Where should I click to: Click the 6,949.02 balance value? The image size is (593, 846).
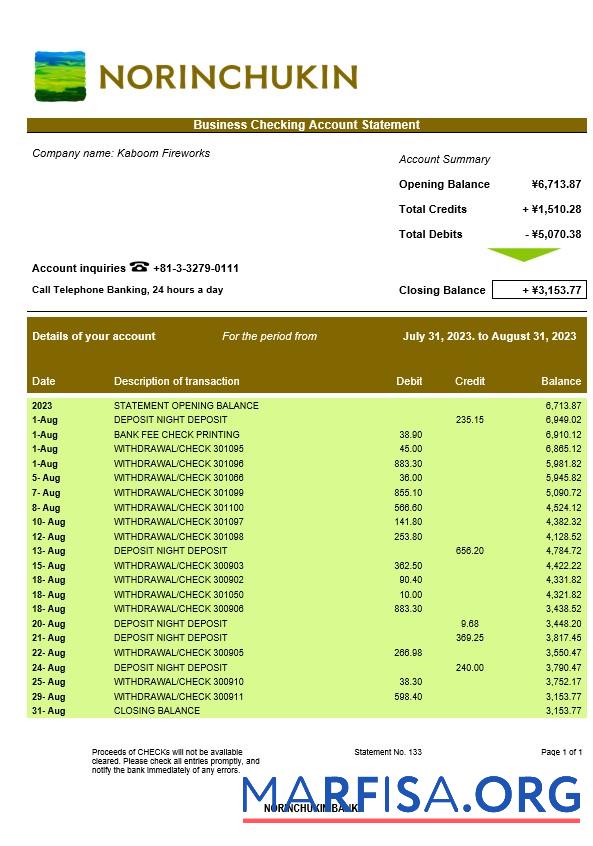coord(563,419)
